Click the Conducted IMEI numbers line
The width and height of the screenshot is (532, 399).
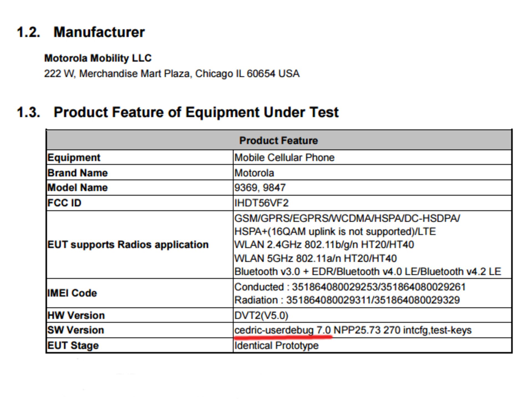click(350, 287)
